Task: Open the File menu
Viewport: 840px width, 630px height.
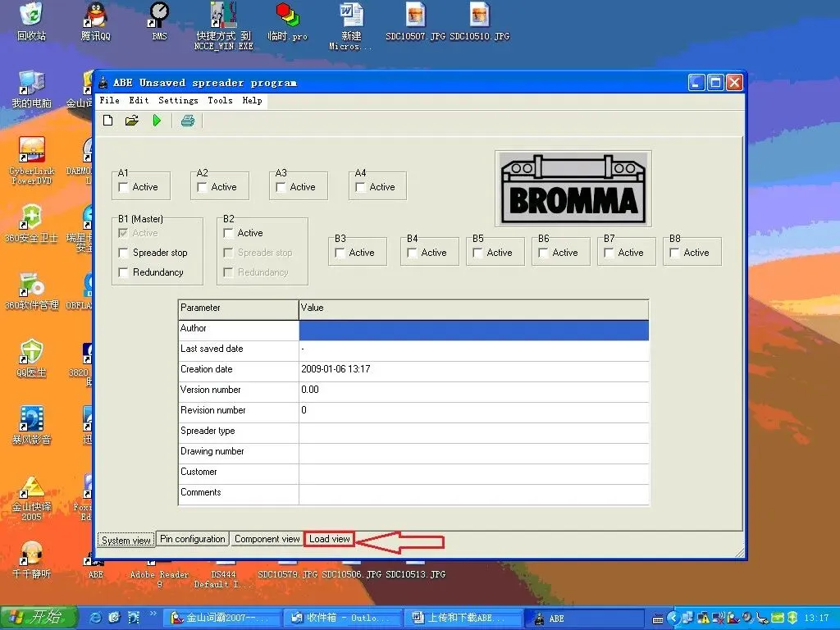Action: tap(109, 101)
